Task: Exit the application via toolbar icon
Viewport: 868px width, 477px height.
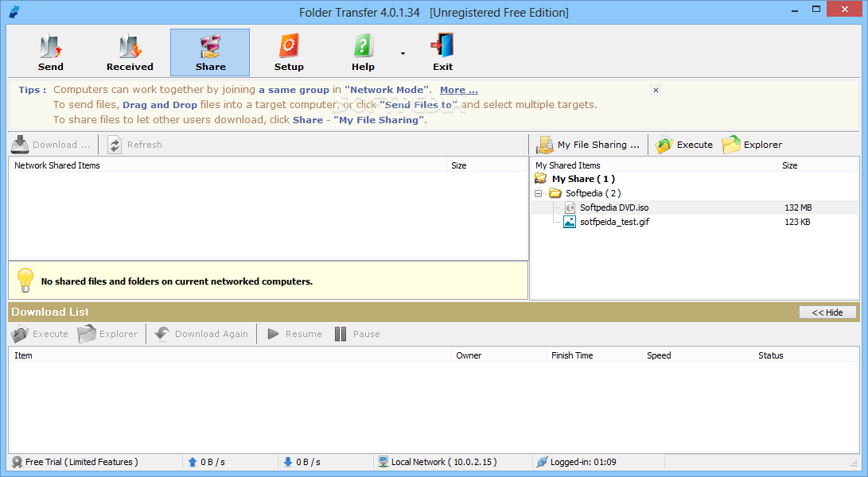Action: coord(442,50)
